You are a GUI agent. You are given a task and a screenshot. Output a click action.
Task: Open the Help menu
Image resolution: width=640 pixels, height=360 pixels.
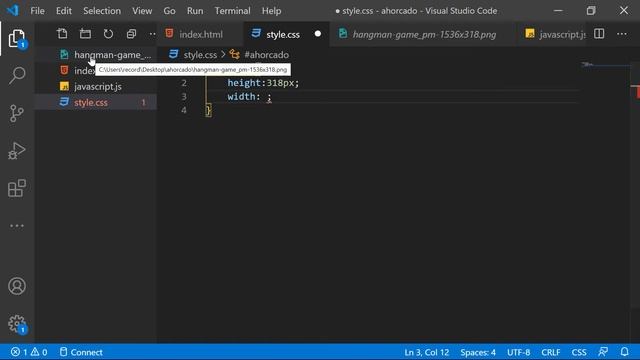click(x=271, y=11)
